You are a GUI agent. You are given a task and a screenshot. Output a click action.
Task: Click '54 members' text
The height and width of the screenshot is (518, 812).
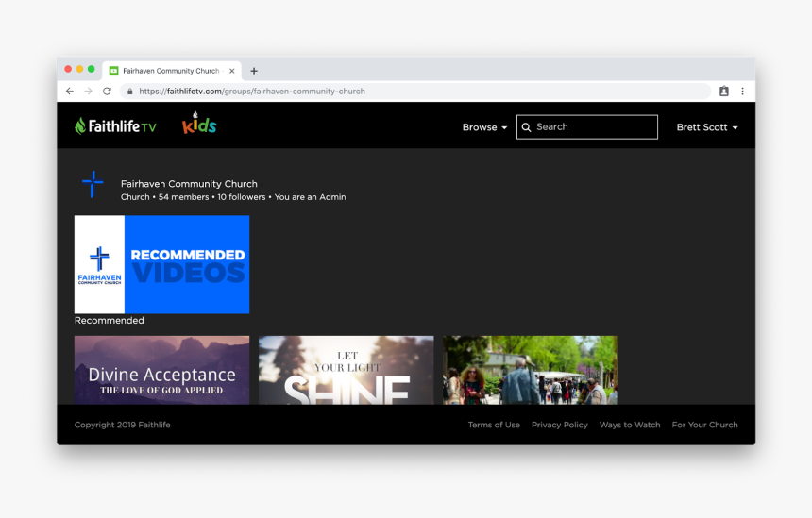click(184, 197)
